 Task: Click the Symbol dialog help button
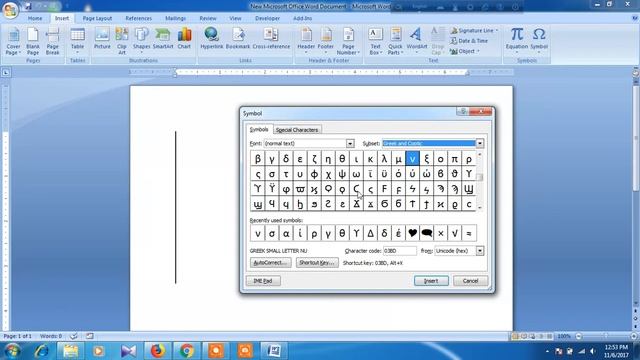click(462, 111)
